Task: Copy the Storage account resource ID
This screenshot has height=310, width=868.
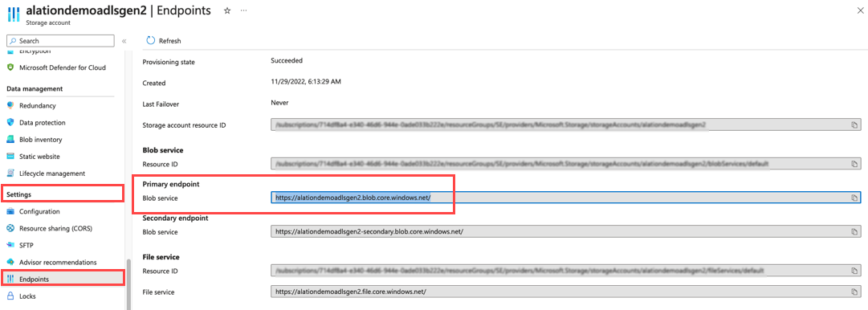Action: click(x=854, y=125)
